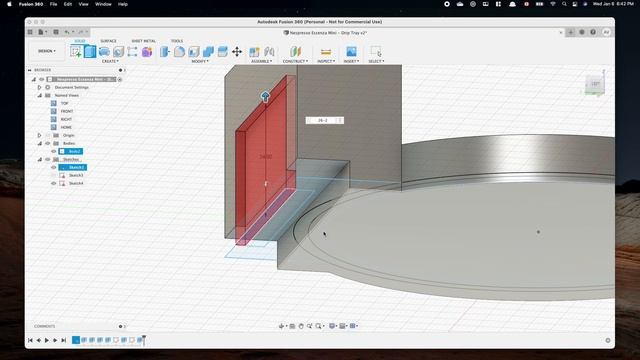Open the Window menu in menu bar
The width and height of the screenshot is (640, 360).
pos(103,4)
